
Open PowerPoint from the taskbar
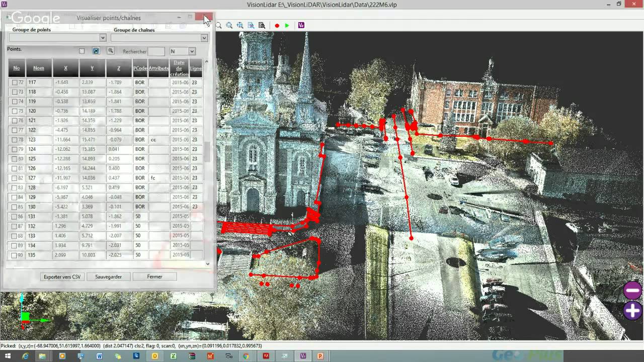click(x=320, y=356)
